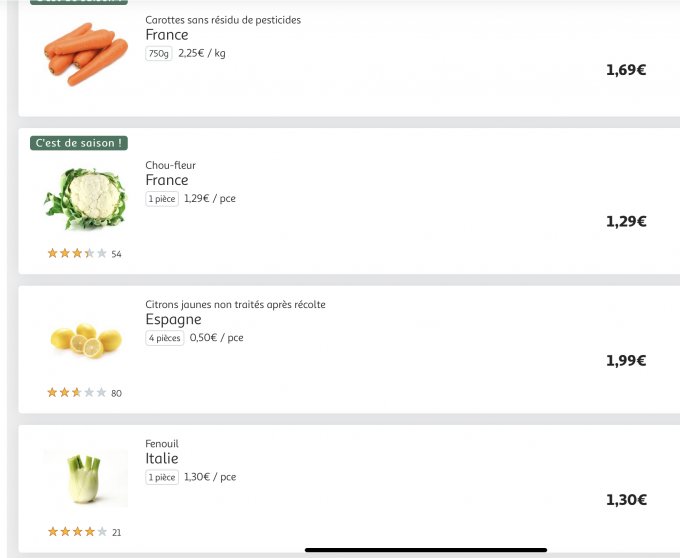680x558 pixels.
Task: Click the fennel star rating
Action: click(77, 532)
